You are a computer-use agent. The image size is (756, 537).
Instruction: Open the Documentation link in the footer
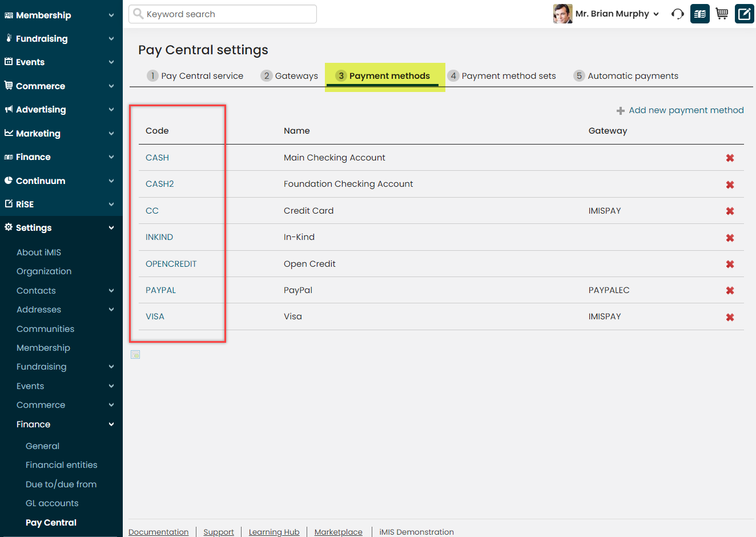(x=159, y=531)
